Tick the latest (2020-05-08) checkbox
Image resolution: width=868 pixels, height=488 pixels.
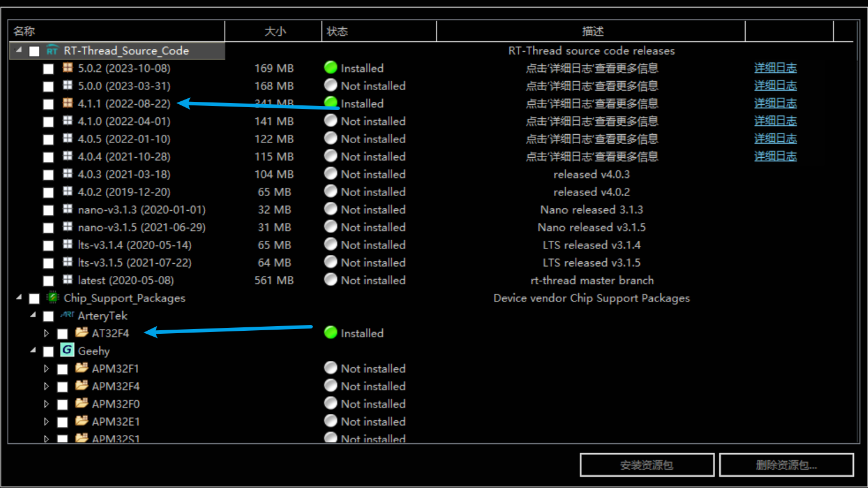(48, 281)
